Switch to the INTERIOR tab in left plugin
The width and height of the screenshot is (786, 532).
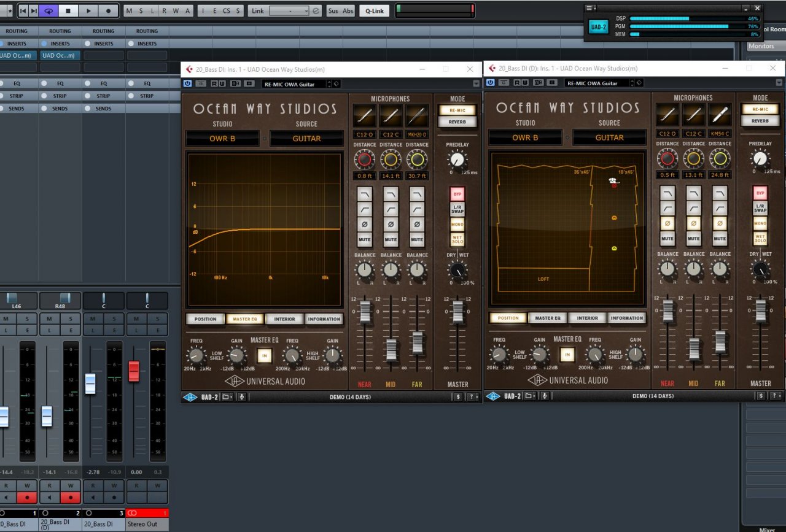click(x=284, y=319)
